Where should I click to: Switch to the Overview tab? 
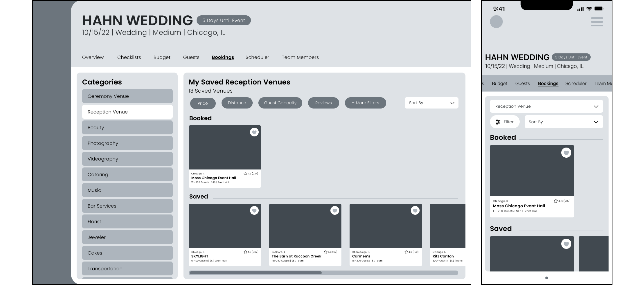(93, 57)
